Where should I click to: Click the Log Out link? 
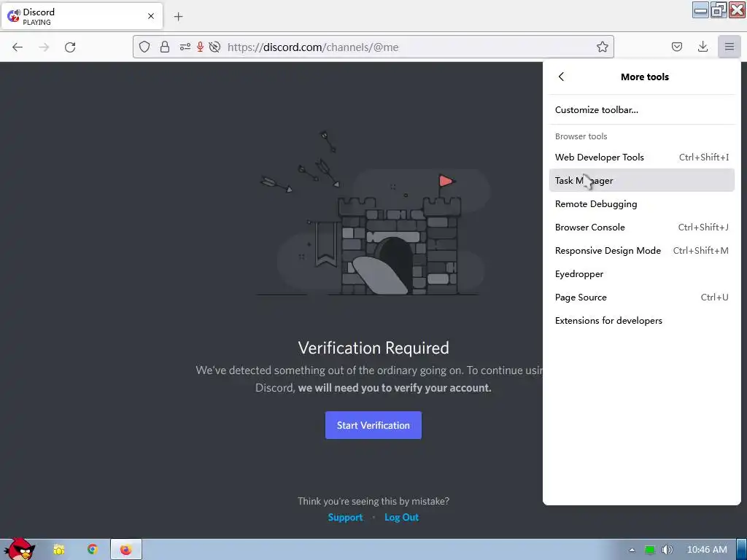pos(402,517)
